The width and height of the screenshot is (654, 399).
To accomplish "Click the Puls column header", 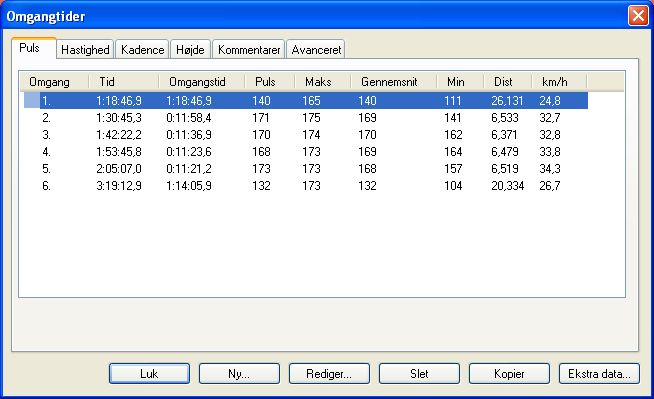I will [x=270, y=82].
